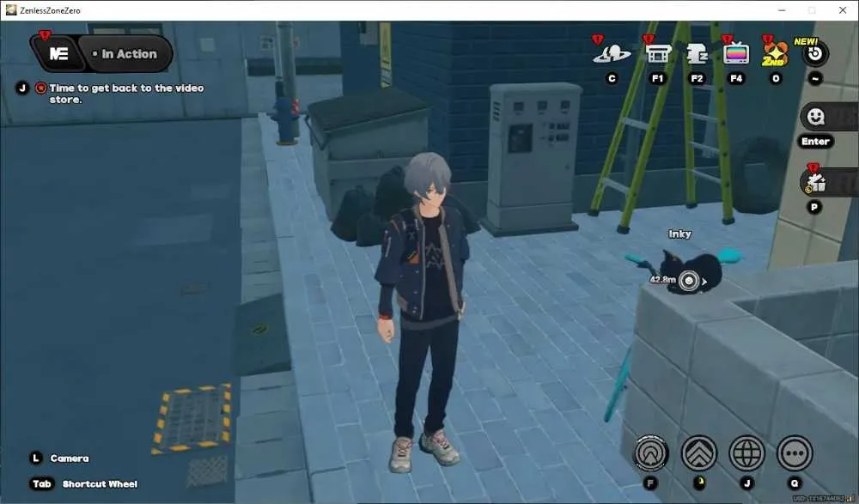859x504 pixels.
Task: Click the L key badge beside Camera
Action: [35, 458]
